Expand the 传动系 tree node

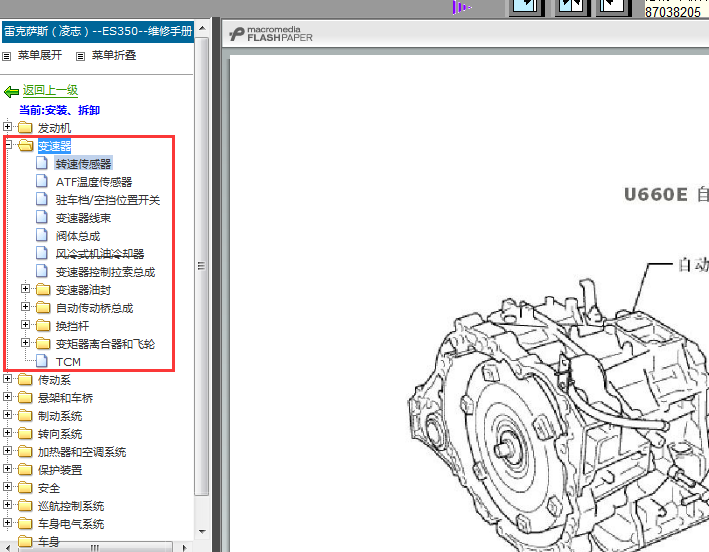pyautogui.click(x=7, y=378)
